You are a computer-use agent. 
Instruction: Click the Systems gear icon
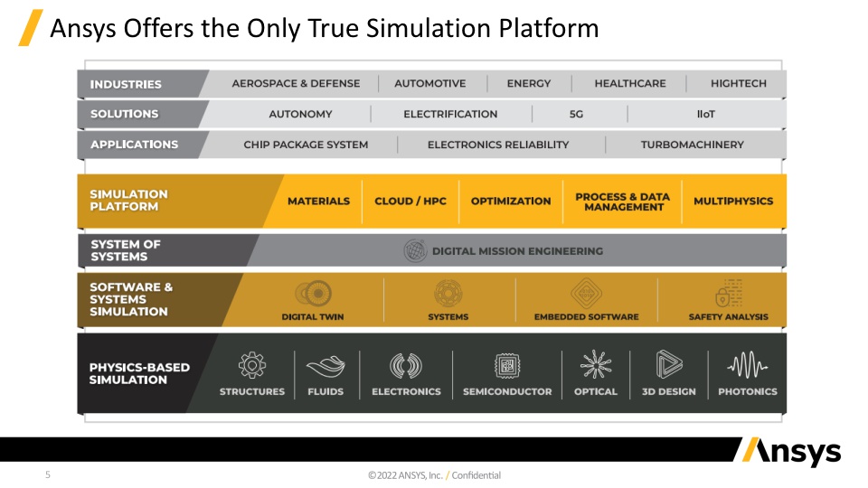pyautogui.click(x=448, y=294)
